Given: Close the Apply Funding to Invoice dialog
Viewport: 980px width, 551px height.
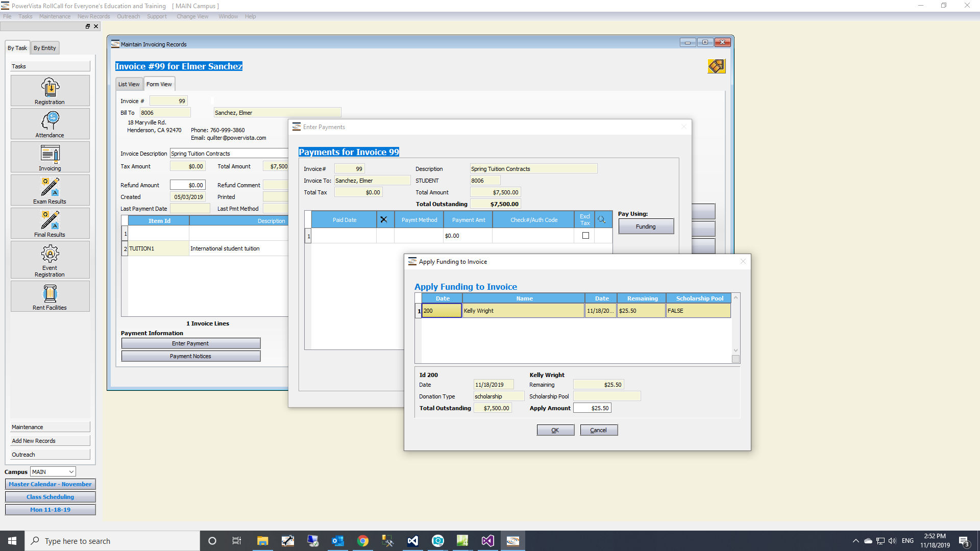Looking at the screenshot, I should [743, 262].
